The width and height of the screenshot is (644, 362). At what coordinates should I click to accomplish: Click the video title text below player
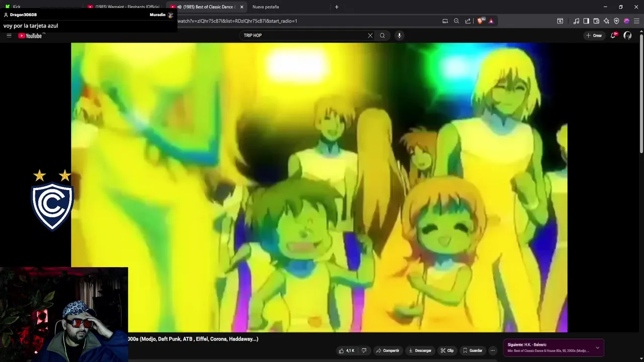pyautogui.click(x=193, y=339)
